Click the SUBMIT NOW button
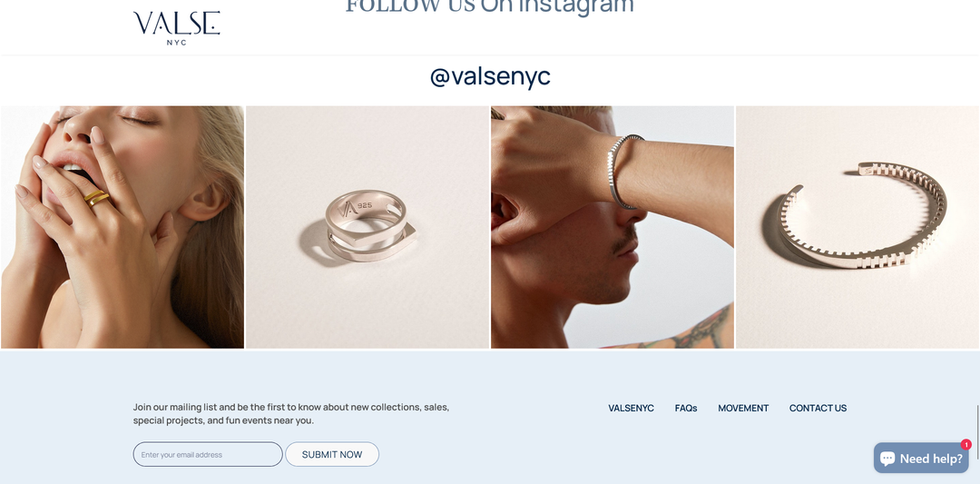 [x=332, y=455]
